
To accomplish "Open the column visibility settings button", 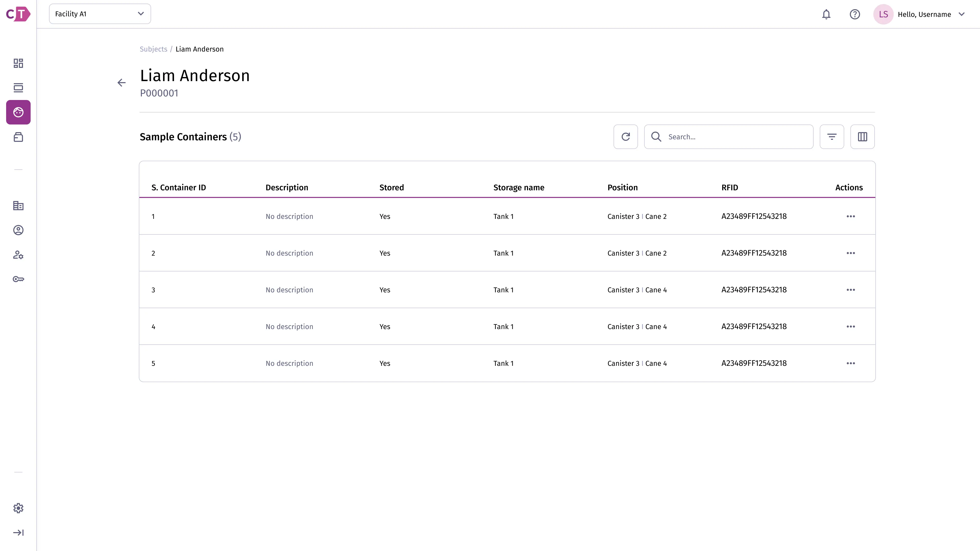I will [x=862, y=136].
